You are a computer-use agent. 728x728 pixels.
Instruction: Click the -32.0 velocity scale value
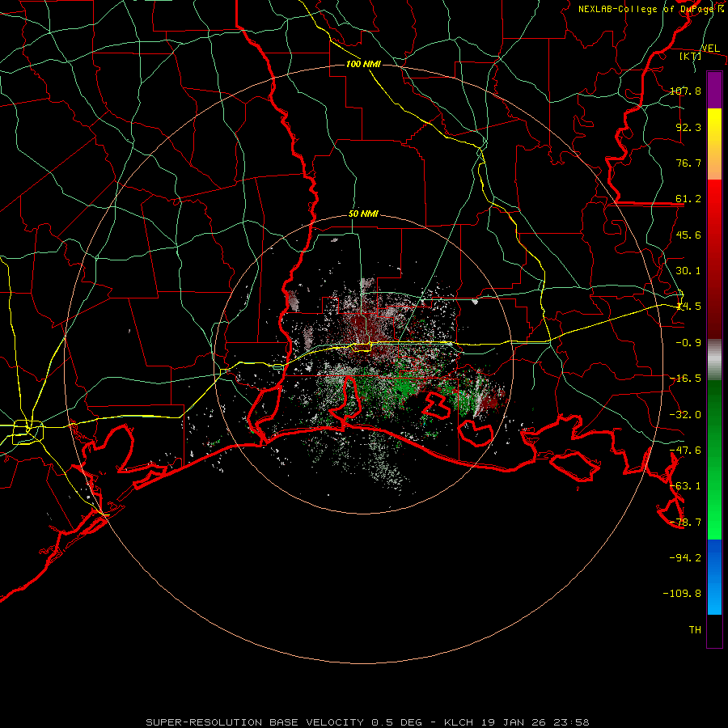685,415
